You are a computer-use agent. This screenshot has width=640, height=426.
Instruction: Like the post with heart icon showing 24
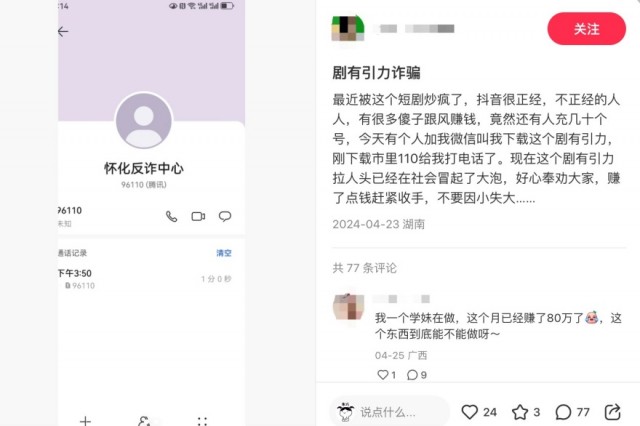pyautogui.click(x=469, y=412)
